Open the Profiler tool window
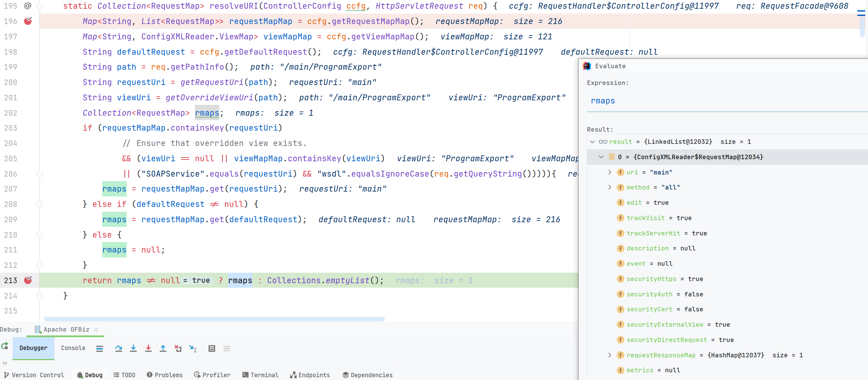868x380 pixels. coord(212,375)
